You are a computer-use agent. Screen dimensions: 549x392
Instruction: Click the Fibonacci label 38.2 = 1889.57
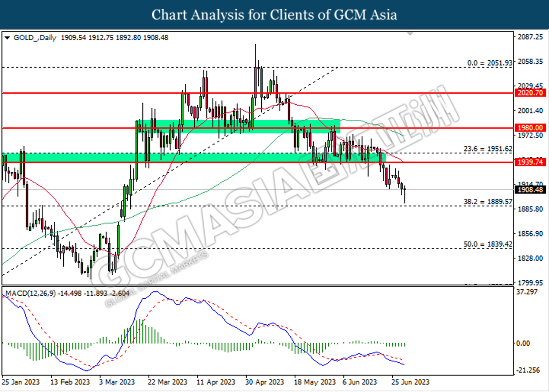(x=488, y=202)
